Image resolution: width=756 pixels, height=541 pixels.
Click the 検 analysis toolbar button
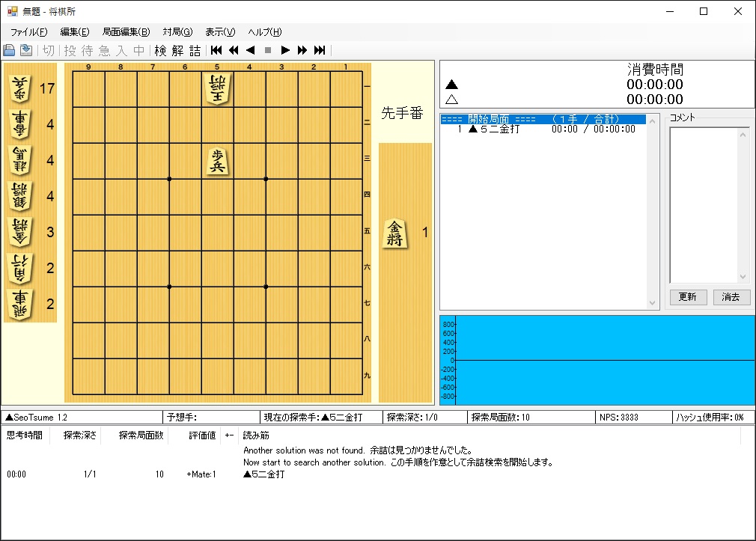point(160,50)
